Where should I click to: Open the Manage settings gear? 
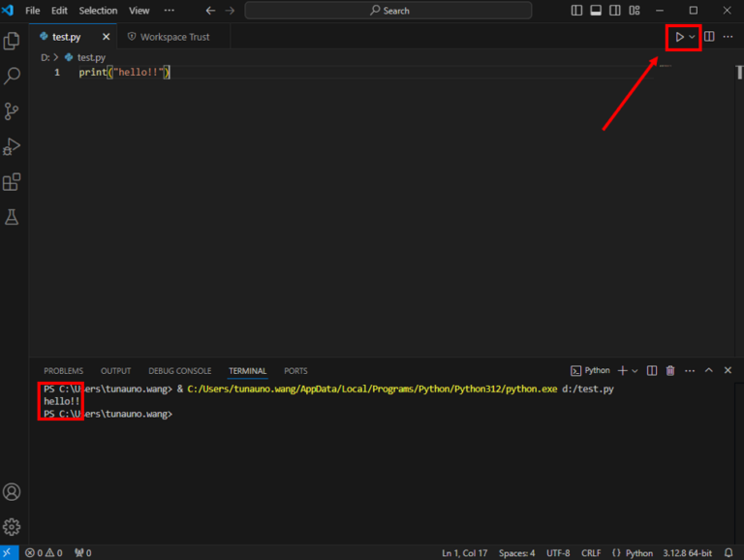point(13,527)
